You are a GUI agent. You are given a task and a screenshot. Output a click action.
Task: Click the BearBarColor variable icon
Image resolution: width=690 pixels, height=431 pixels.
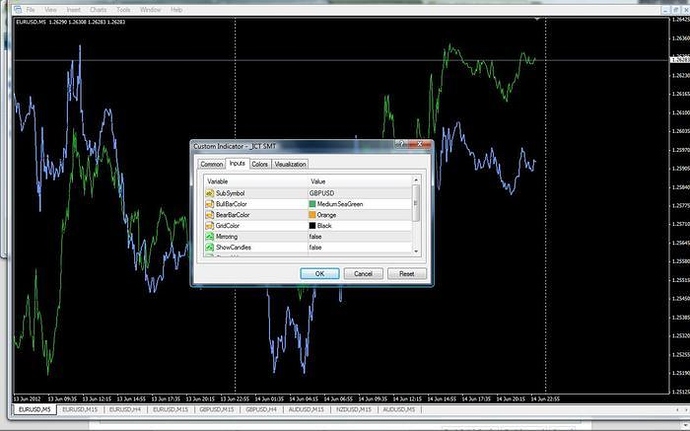[209, 215]
